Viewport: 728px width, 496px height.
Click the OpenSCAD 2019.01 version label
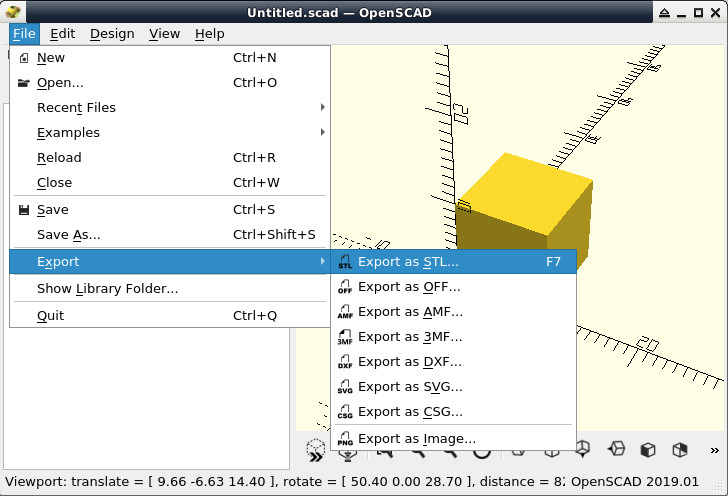(x=635, y=482)
